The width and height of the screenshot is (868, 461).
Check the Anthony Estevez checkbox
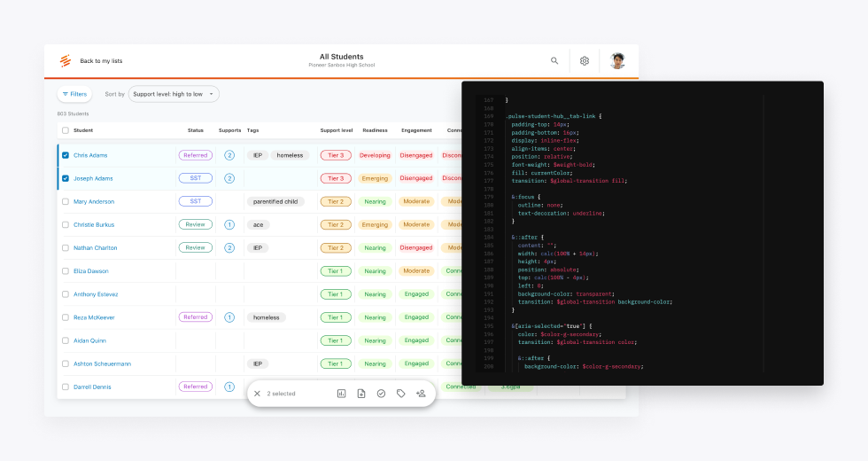click(66, 294)
